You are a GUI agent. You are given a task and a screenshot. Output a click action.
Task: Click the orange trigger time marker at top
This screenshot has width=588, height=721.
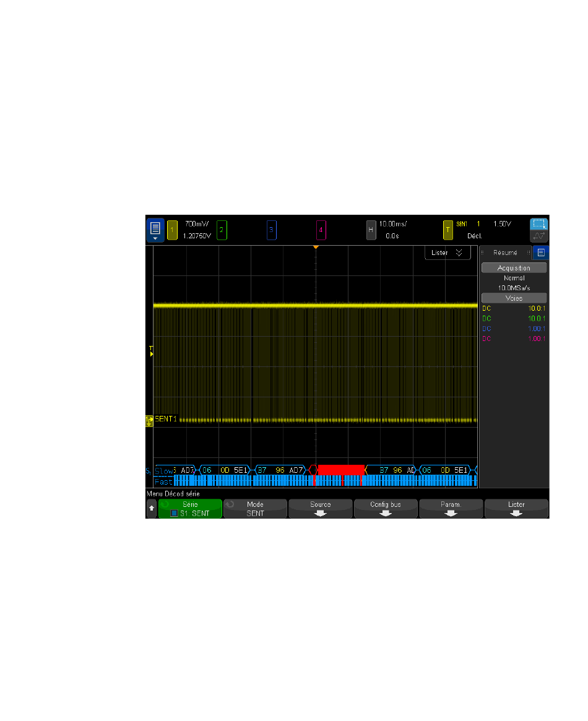tap(316, 248)
